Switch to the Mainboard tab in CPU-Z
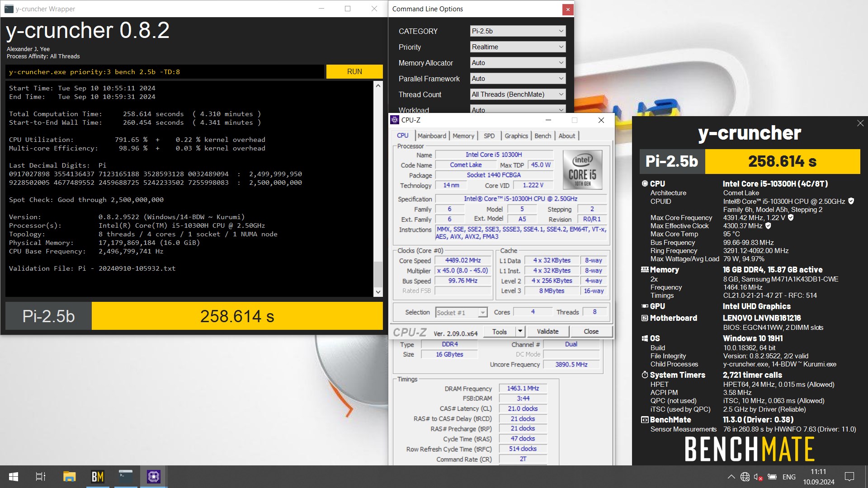Image resolution: width=868 pixels, height=488 pixels. [432, 136]
